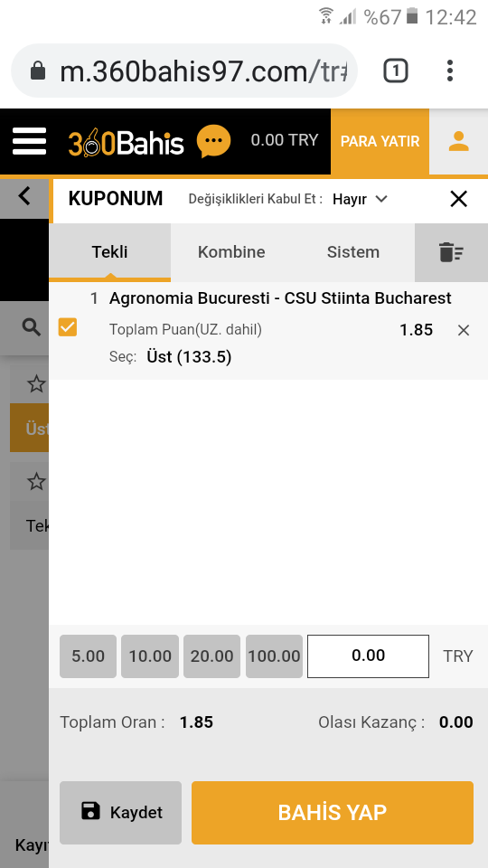
Task: Open the browser tab switcher
Action: pos(396,71)
